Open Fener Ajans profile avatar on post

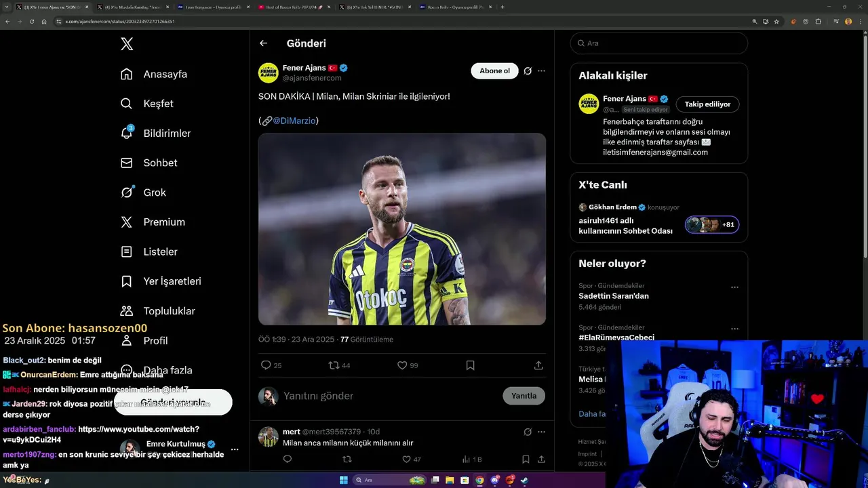[x=269, y=73]
